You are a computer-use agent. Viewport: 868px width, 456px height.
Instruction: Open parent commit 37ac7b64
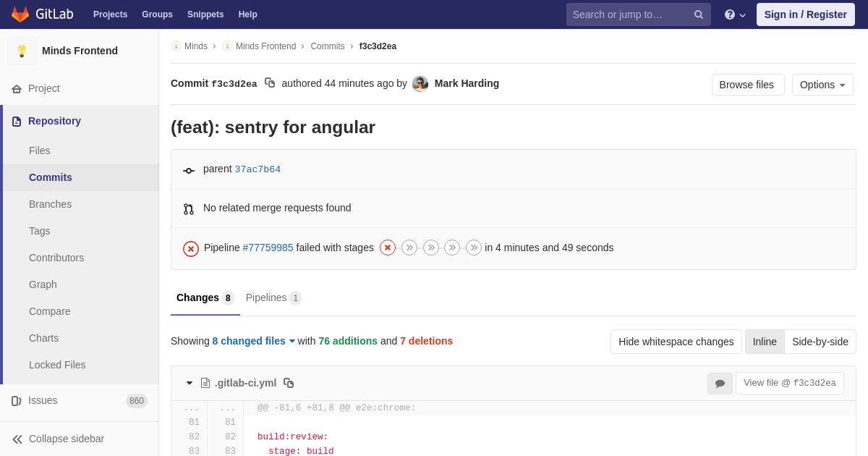(258, 169)
